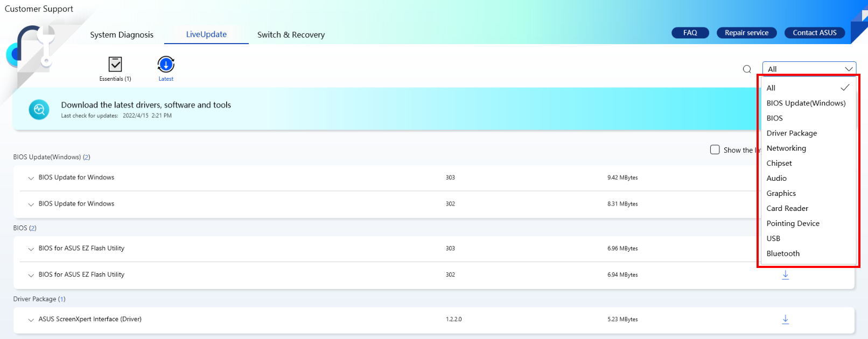Download the ASUS ScreenXpert Interface driver
The image size is (868, 339).
(786, 320)
